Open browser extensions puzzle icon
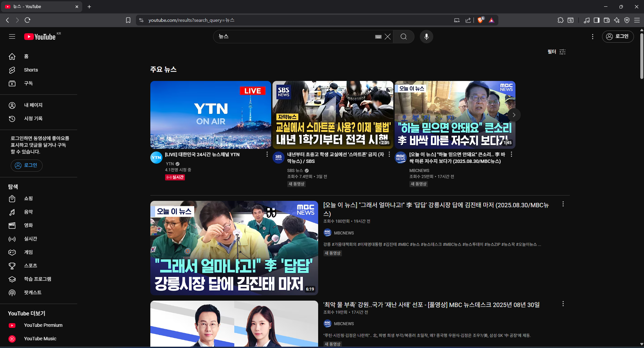Screen dimensions: 644x348 point(560,20)
